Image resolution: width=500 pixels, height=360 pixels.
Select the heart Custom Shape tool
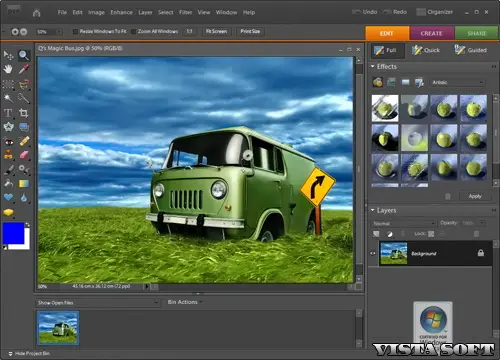pyautogui.click(x=8, y=198)
